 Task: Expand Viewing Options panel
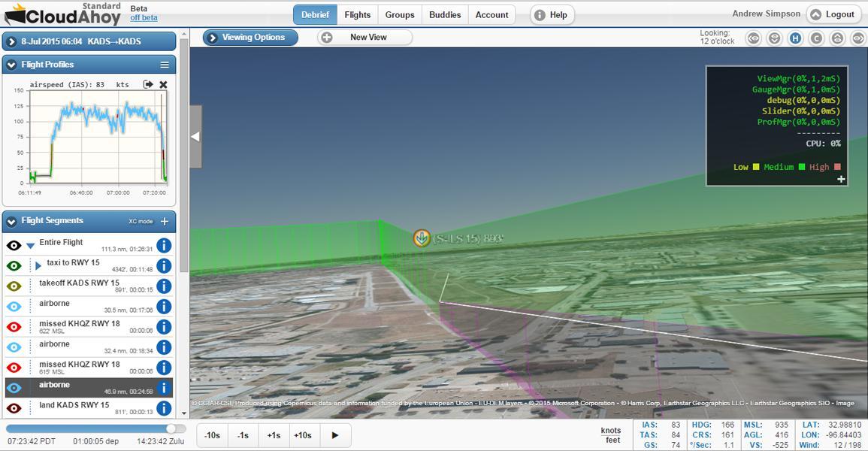250,38
